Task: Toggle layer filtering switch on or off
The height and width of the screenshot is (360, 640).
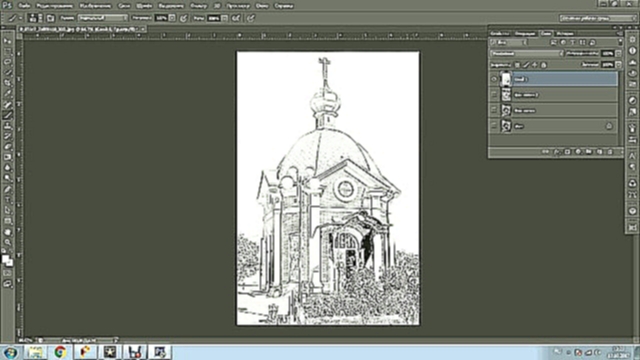Action: [x=620, y=42]
